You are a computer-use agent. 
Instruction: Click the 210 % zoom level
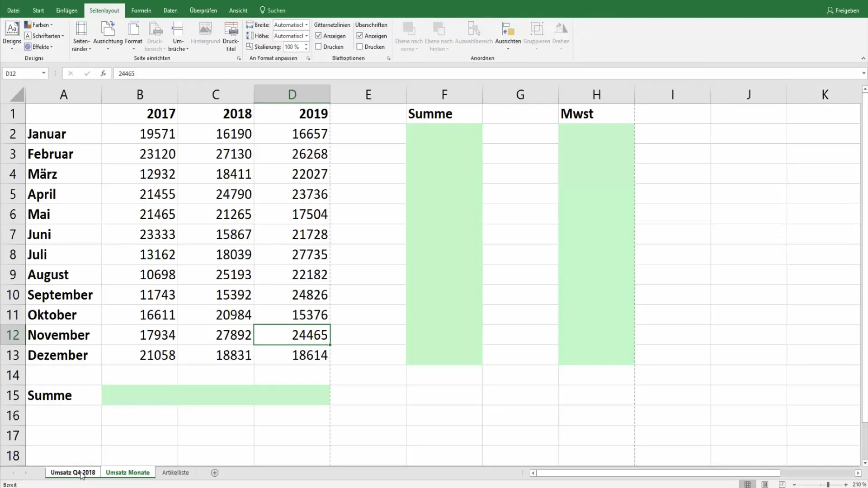(859, 484)
